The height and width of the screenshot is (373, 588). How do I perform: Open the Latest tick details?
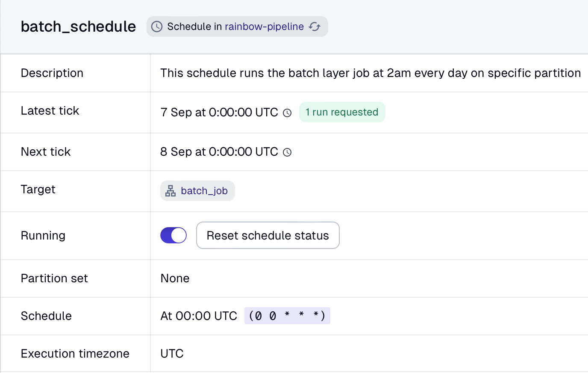point(218,112)
